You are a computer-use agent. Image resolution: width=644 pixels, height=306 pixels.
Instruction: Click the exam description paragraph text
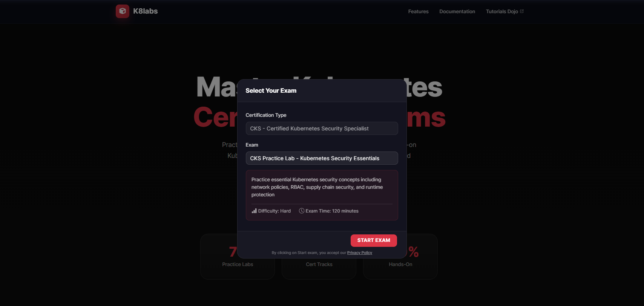317,187
